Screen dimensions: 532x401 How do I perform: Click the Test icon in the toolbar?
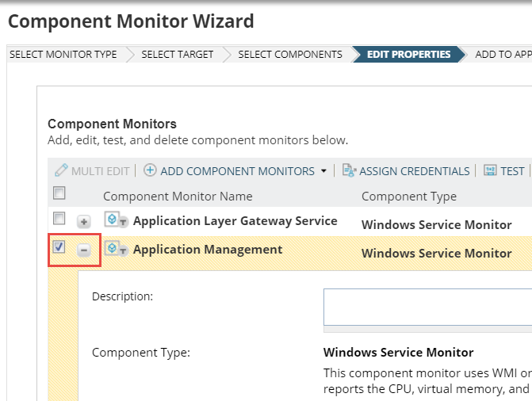[490, 170]
